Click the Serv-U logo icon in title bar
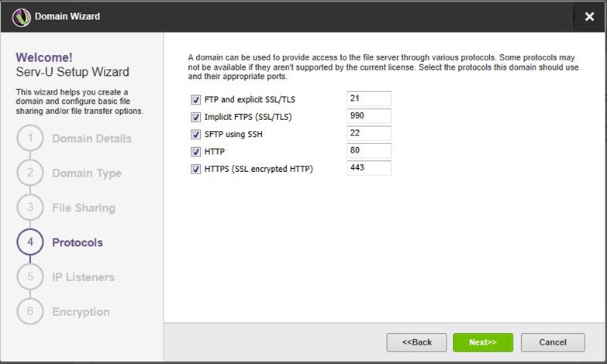 coord(21,17)
